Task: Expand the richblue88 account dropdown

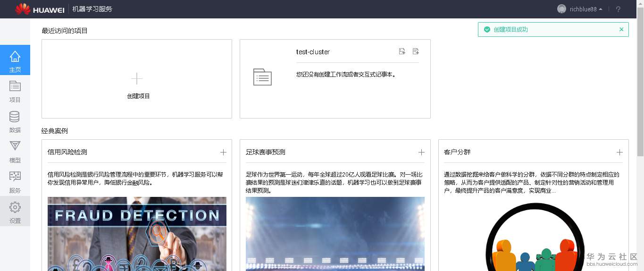Action: 585,9
